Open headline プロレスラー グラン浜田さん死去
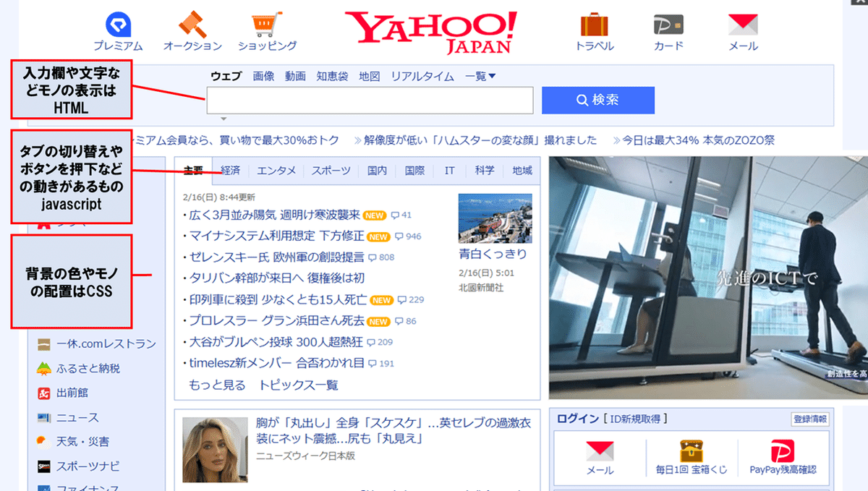 [x=277, y=320]
